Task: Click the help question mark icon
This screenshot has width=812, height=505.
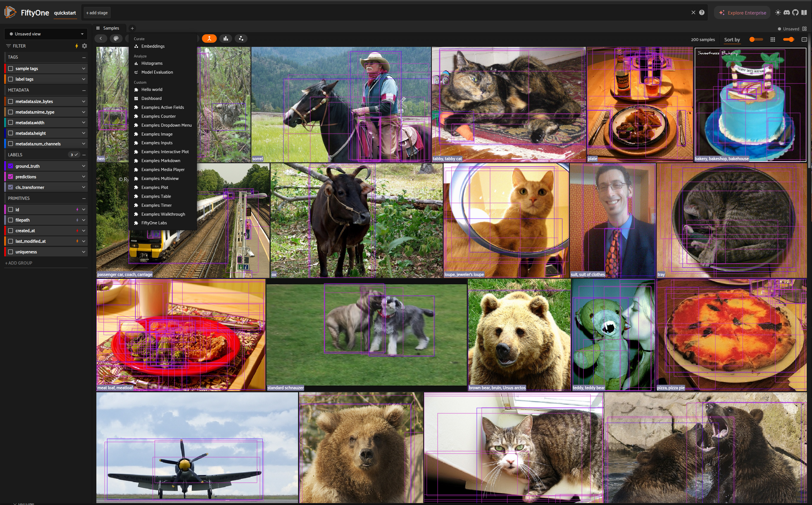Action: tap(702, 13)
